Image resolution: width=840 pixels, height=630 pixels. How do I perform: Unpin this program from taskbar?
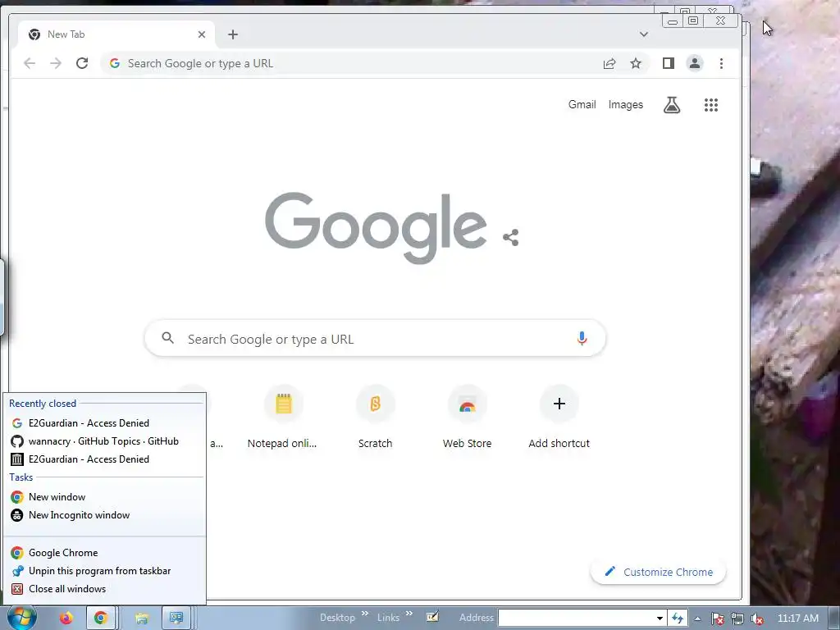tap(105, 571)
